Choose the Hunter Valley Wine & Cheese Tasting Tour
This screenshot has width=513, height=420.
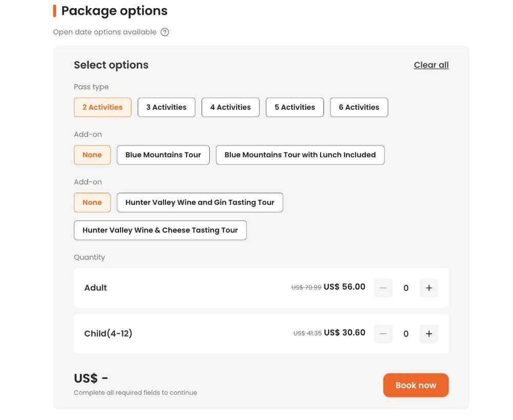pos(160,230)
